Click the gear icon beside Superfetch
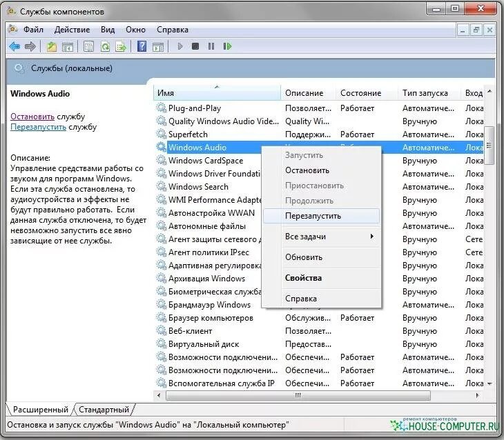 (161, 134)
